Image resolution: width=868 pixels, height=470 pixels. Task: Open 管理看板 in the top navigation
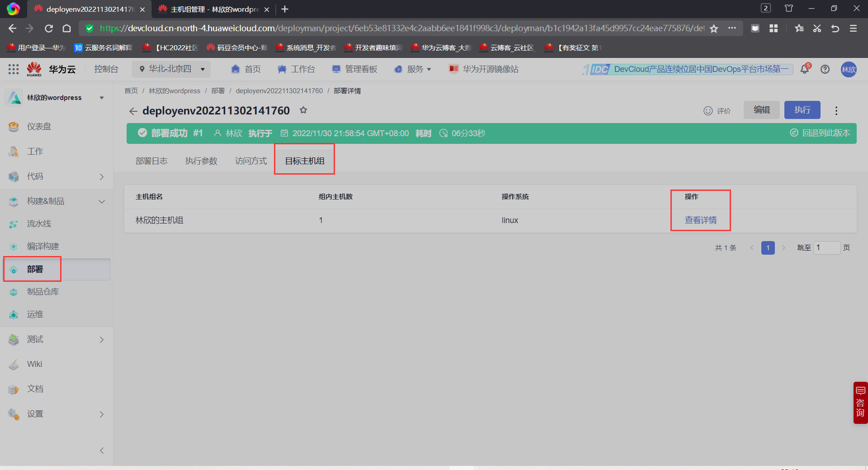pyautogui.click(x=354, y=69)
